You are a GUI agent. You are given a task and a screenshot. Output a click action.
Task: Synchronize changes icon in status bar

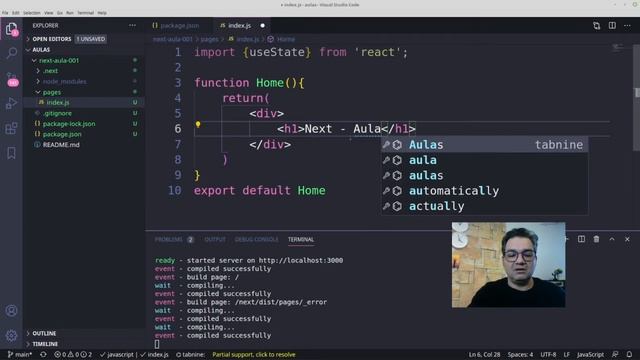(x=43, y=354)
